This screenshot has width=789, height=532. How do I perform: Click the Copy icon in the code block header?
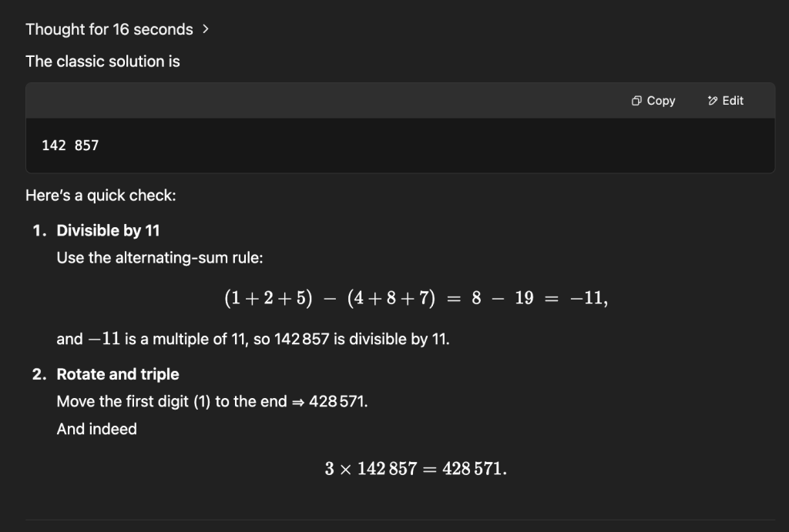click(x=636, y=101)
